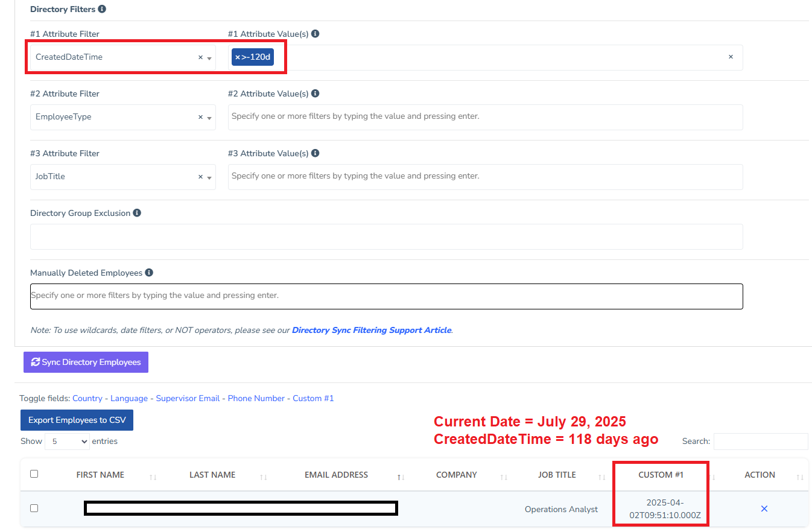The height and width of the screenshot is (532, 812).
Task: Check the Operations Analyst row checkbox
Action: tap(34, 508)
